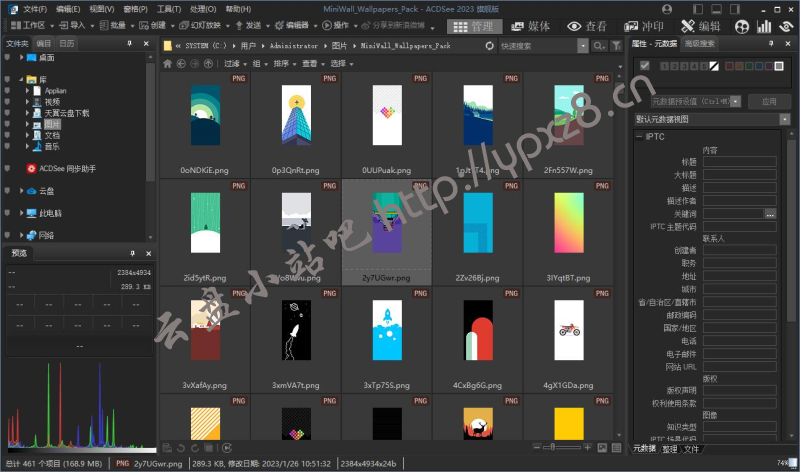
Task: Switch to details list view icon
Action: [x=616, y=448]
